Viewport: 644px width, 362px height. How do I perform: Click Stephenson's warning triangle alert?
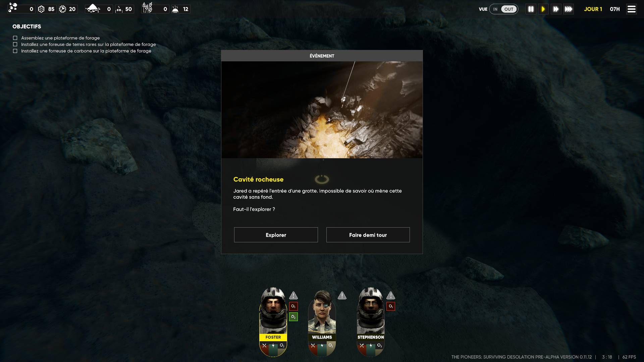(390, 295)
